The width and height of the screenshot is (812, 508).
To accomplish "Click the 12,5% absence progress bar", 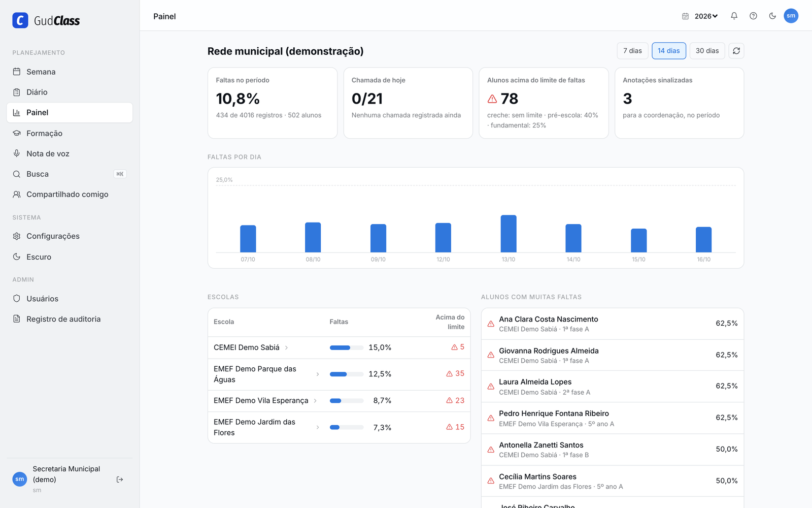I will point(347,374).
